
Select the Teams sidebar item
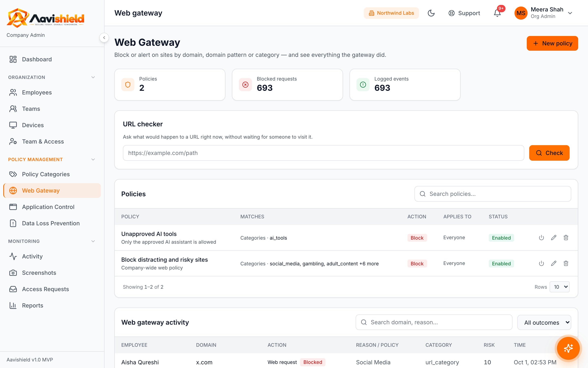[52, 109]
